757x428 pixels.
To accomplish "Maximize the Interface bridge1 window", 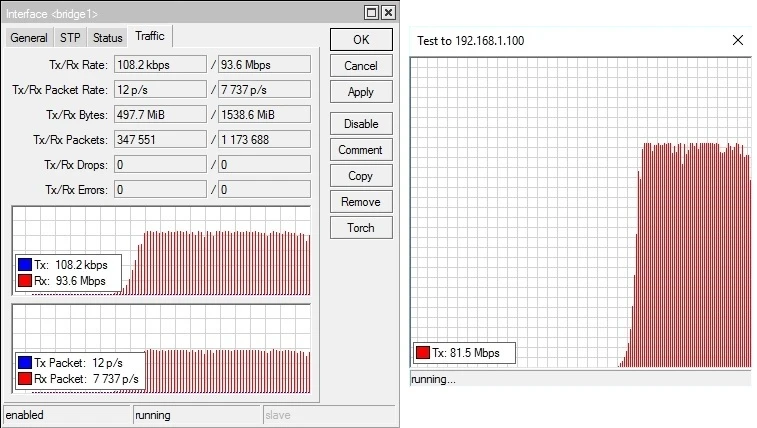I will coord(371,12).
